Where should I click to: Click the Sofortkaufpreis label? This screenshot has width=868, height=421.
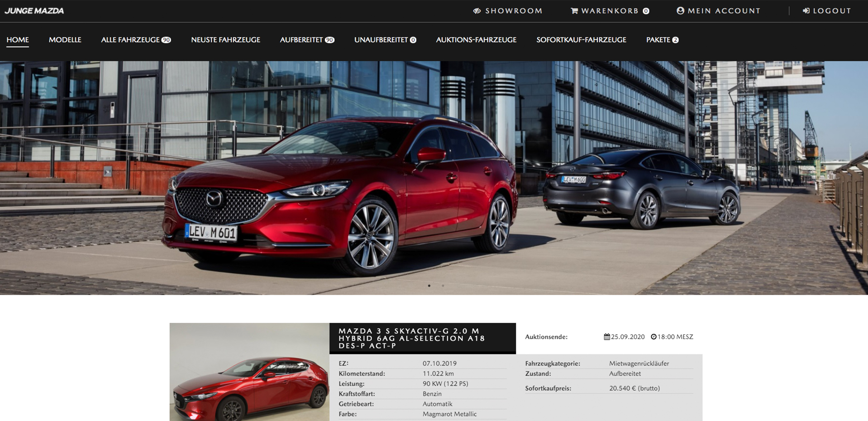pos(548,388)
